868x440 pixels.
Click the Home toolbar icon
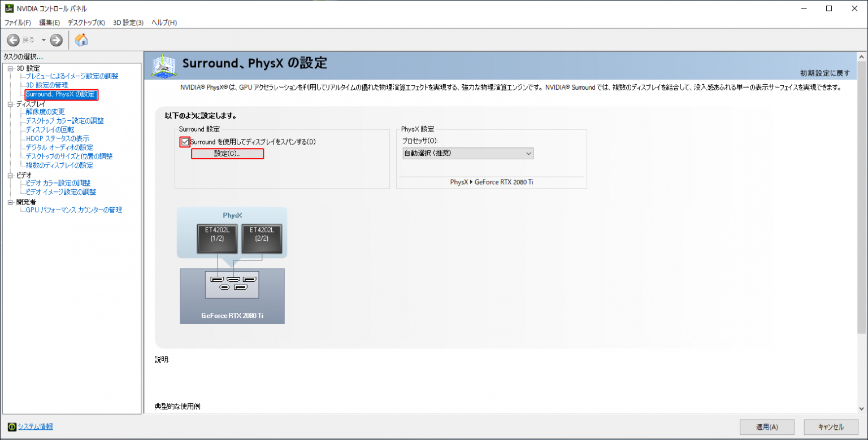coord(81,40)
